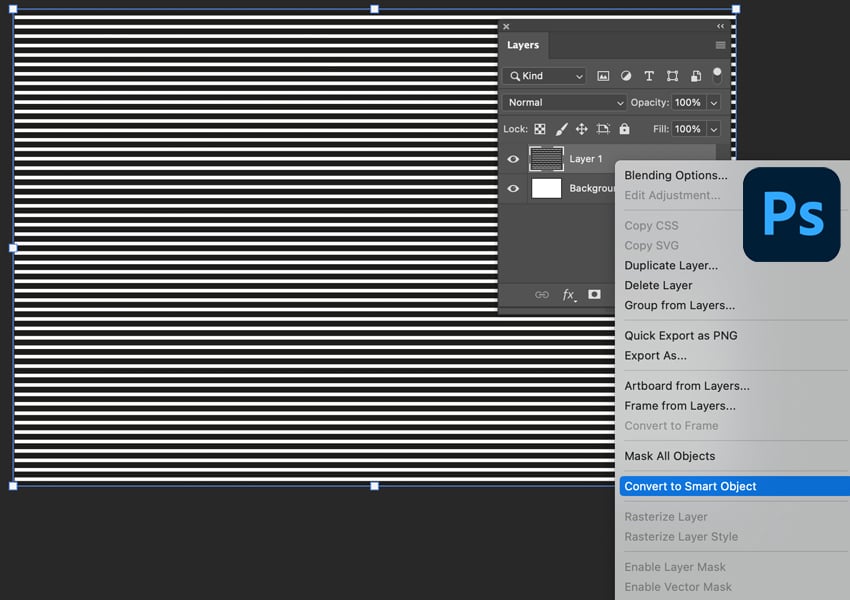Lock transparent pixels on the layer
Image resolution: width=850 pixels, height=600 pixels.
click(x=540, y=129)
